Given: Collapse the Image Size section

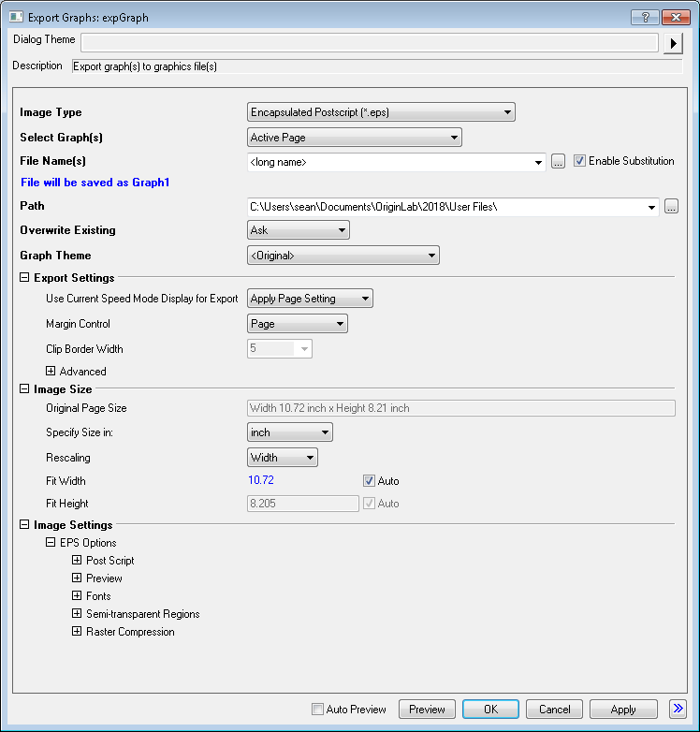Looking at the screenshot, I should coord(24,388).
